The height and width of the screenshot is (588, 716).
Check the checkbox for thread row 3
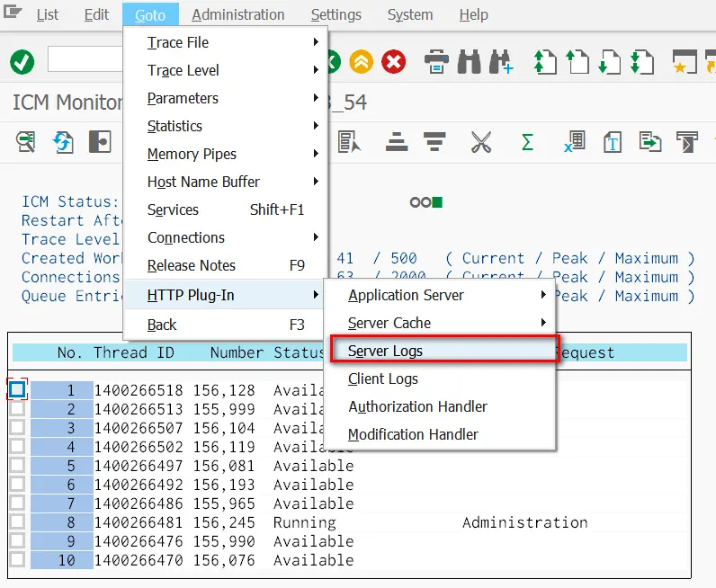pos(17,427)
